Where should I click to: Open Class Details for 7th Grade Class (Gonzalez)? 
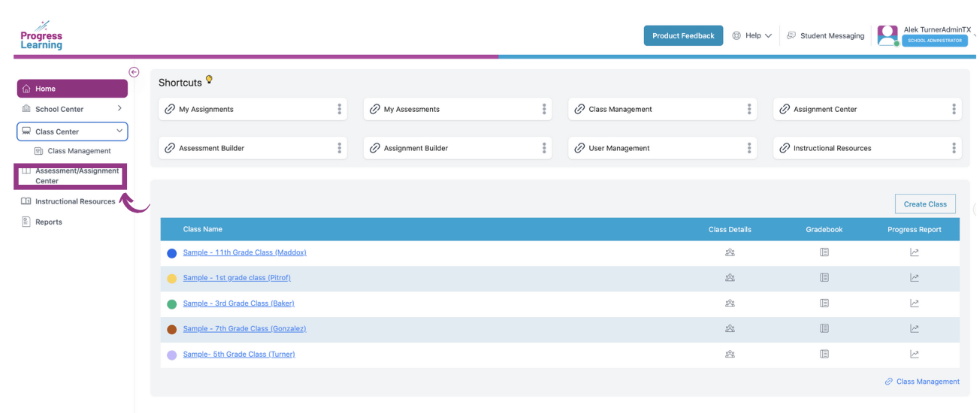point(730,328)
